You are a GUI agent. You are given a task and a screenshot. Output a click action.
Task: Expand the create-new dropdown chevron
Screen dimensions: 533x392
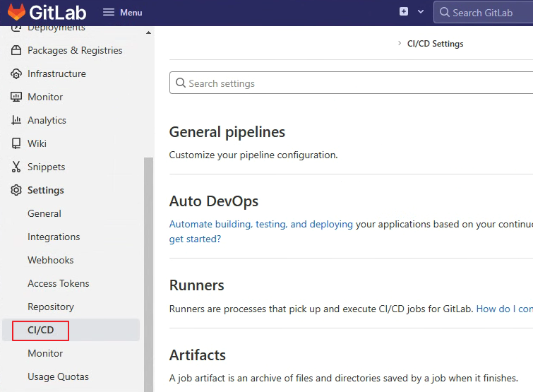pyautogui.click(x=421, y=11)
